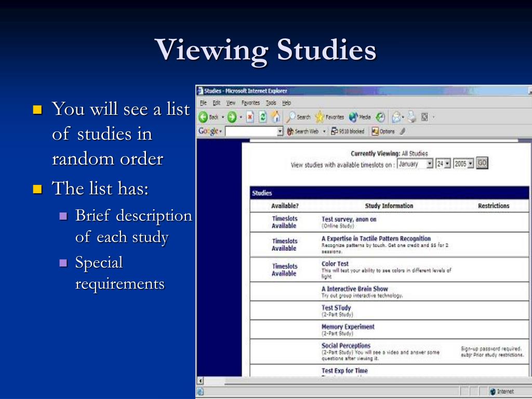Open the Memory Experiment study link
Viewport: 532px width, 399px height.
(348, 327)
